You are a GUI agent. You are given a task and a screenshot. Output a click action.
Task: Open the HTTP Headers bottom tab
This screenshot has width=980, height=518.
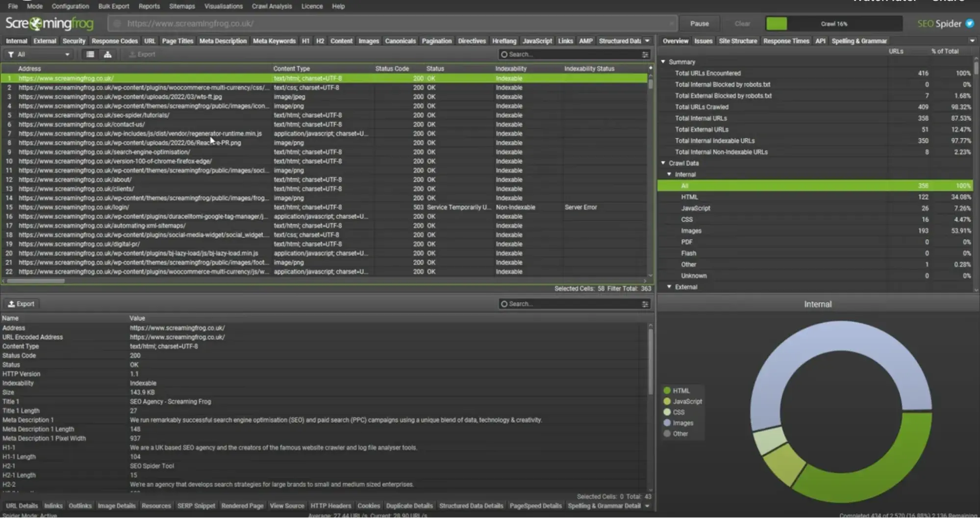[331, 506]
